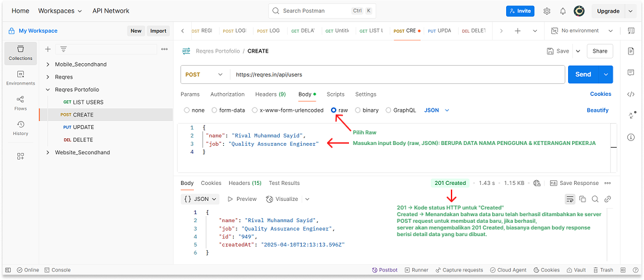Open Environments in the sidebar
644x280 pixels.
[21, 77]
